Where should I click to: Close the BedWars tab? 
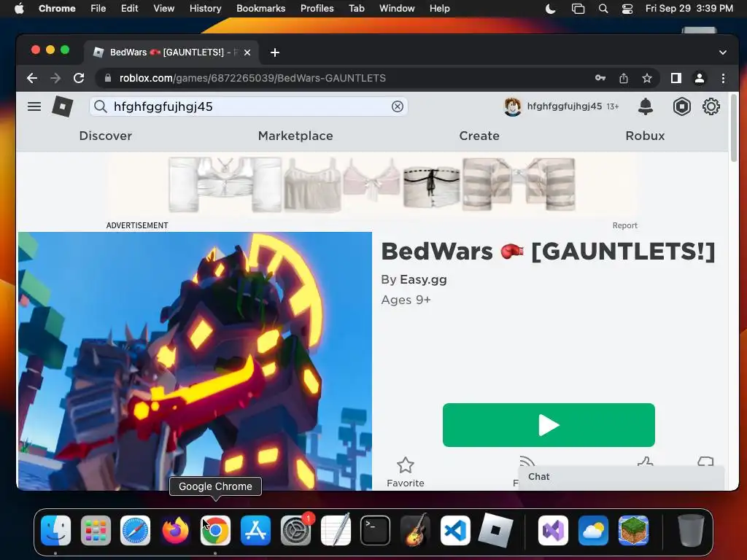click(247, 52)
